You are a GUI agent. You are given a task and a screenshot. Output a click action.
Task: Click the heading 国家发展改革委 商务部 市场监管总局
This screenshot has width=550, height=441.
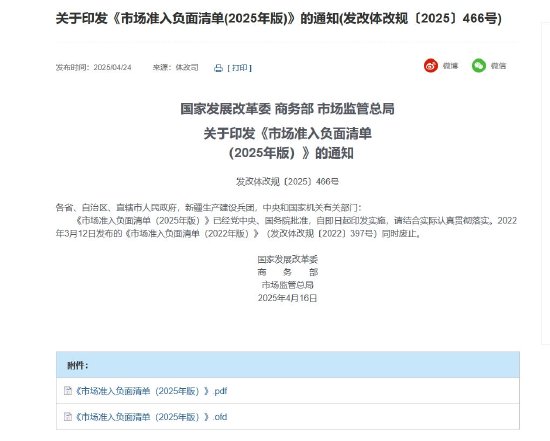(x=287, y=109)
